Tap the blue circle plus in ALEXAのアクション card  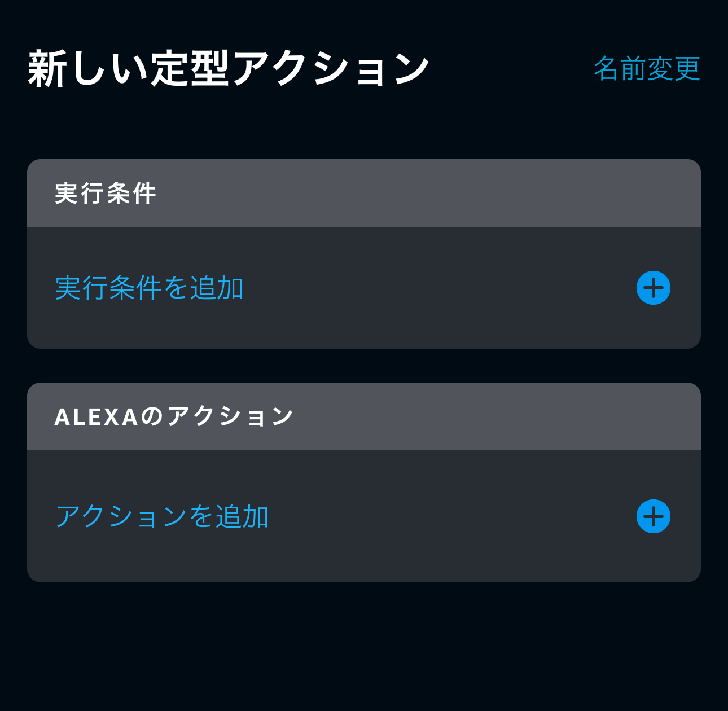click(x=653, y=516)
